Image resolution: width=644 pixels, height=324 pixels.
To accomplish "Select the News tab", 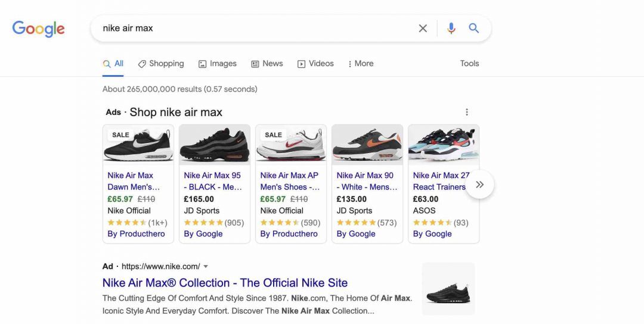I will point(267,64).
